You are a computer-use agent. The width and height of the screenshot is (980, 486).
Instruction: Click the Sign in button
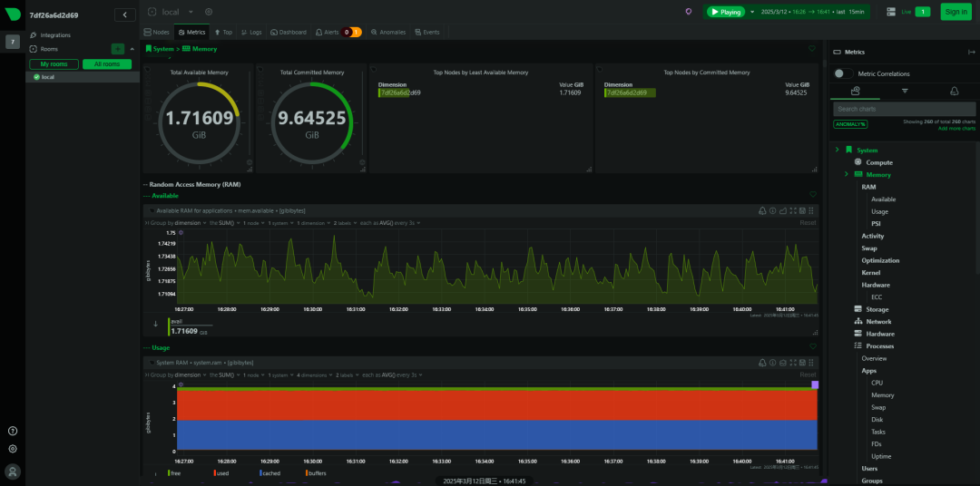[x=956, y=12]
